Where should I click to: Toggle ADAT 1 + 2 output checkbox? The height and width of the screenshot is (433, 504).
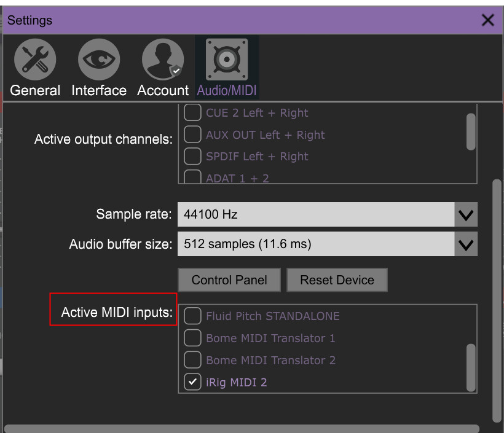pyautogui.click(x=193, y=177)
